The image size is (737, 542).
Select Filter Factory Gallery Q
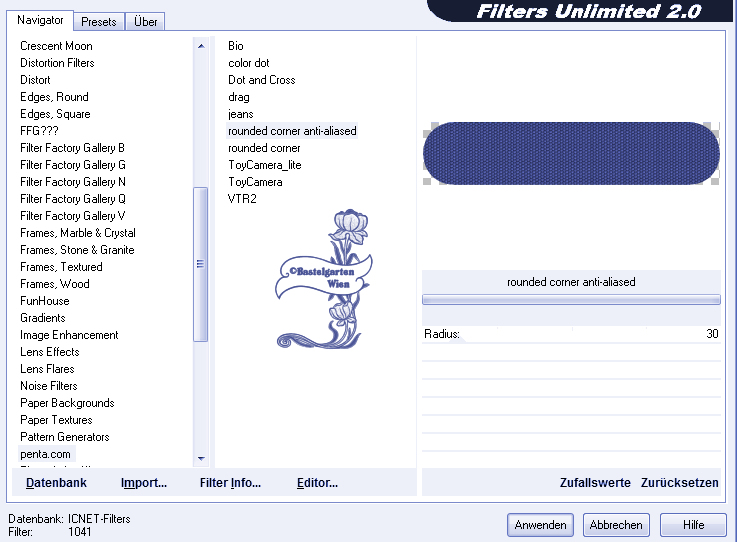pyautogui.click(x=73, y=199)
